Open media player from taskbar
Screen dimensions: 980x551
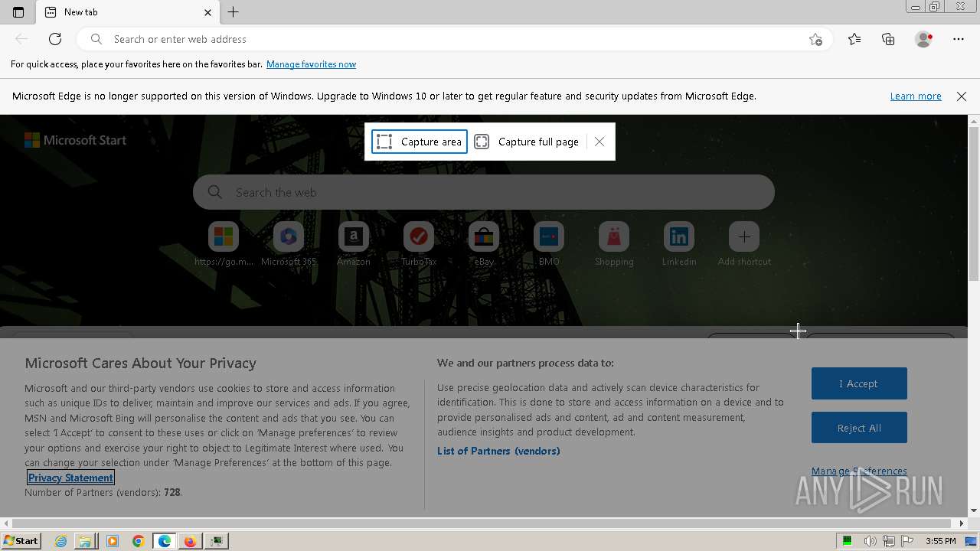point(112,541)
